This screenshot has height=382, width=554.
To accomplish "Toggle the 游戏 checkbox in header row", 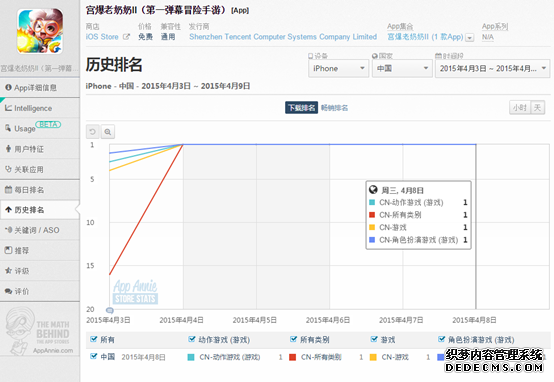I will pos(374,339).
